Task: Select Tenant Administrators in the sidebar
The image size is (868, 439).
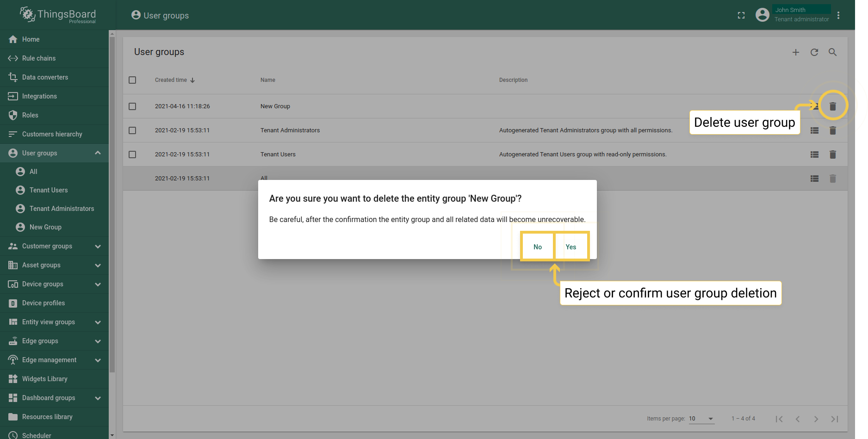Action: tap(54, 209)
